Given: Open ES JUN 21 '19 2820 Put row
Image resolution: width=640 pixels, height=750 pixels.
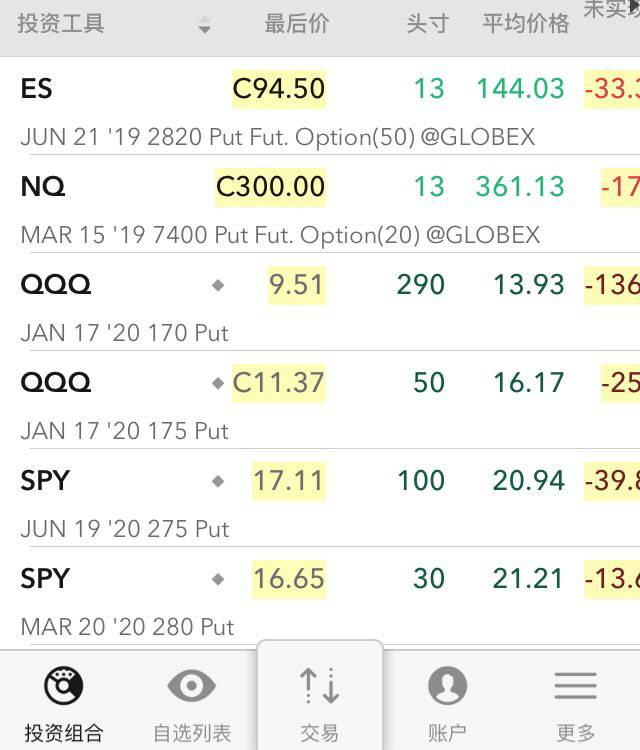Looking at the screenshot, I should [x=320, y=106].
